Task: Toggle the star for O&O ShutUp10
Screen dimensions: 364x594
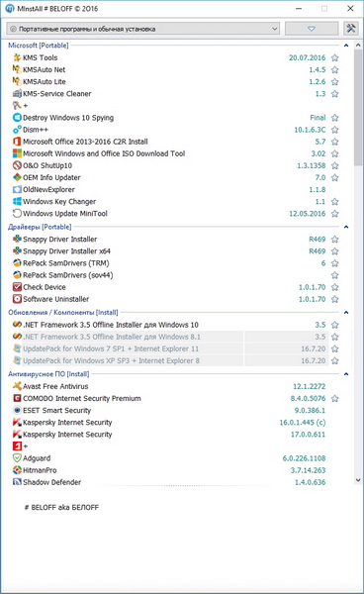Action: tap(335, 165)
